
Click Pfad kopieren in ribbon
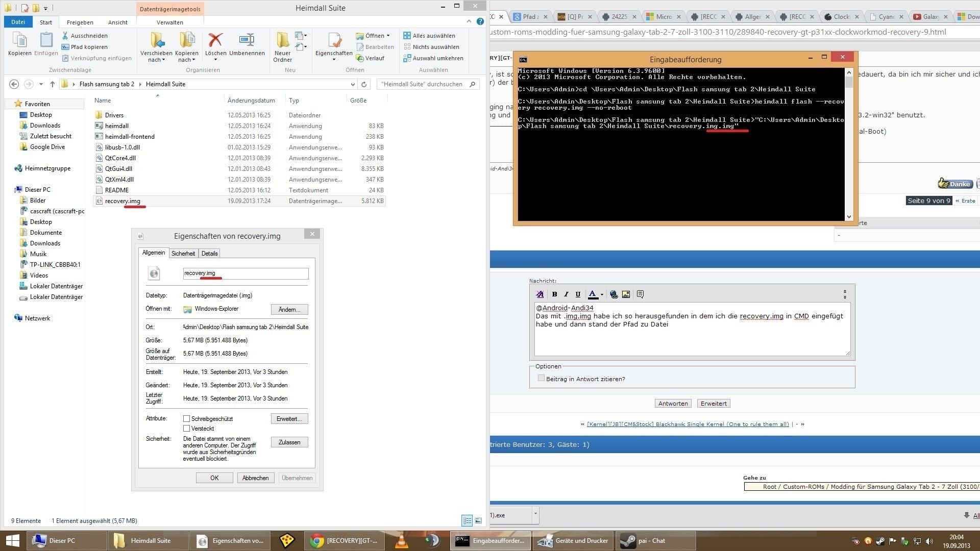(85, 47)
